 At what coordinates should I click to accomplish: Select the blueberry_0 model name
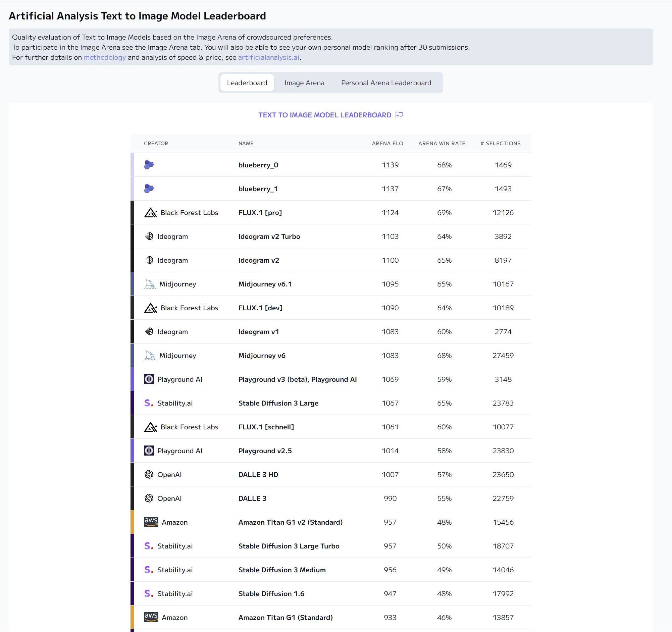[258, 165]
